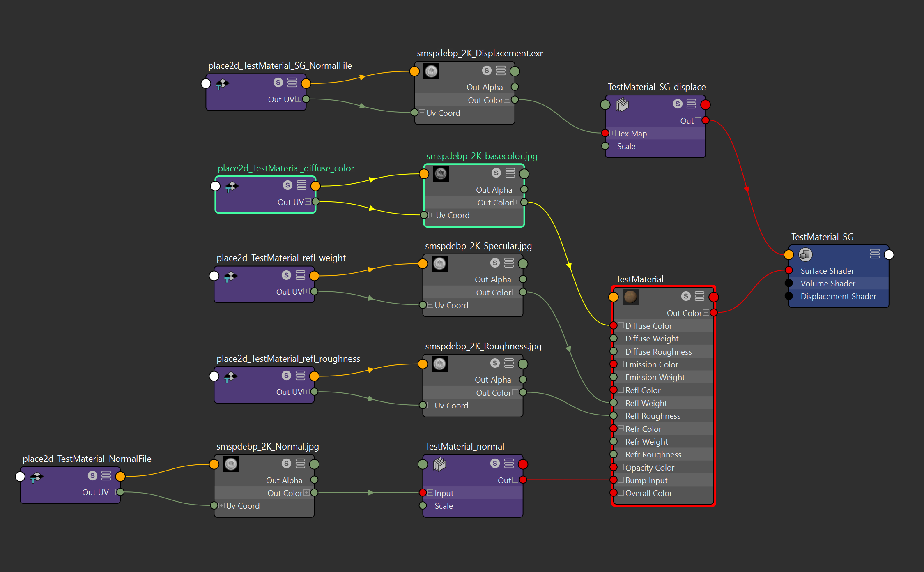Change view mode icon on smspdebp_2K_Specular.jpg node
This screenshot has width=924, height=572.
click(x=509, y=263)
